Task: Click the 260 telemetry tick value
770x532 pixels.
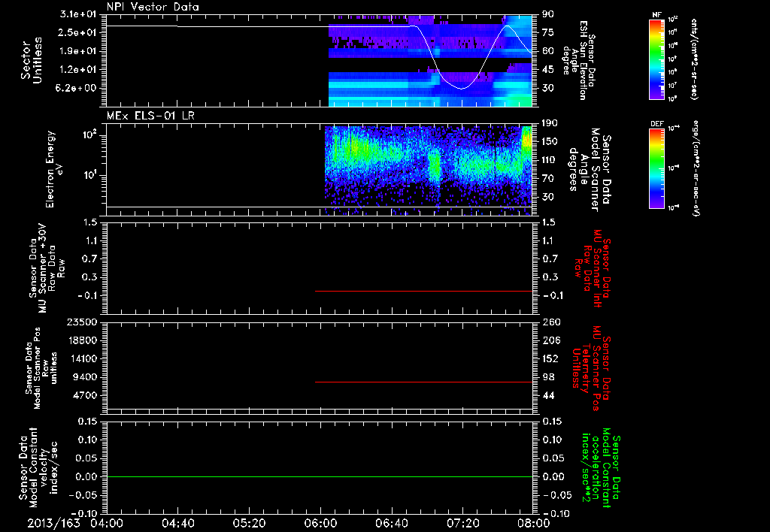Action: tap(551, 322)
